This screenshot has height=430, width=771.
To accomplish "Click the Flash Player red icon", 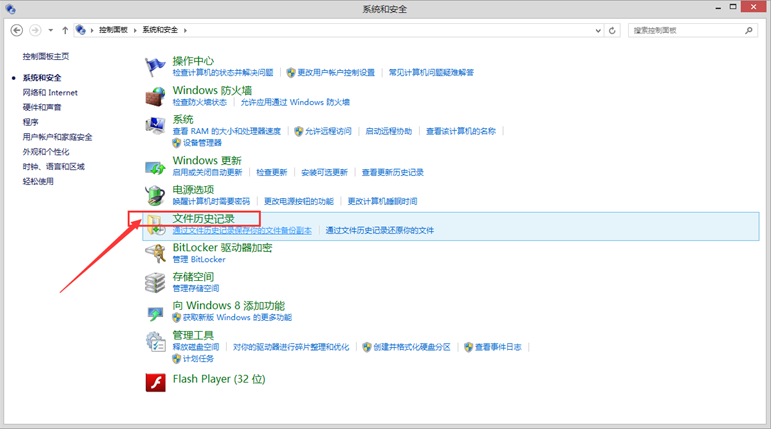I will coord(155,382).
